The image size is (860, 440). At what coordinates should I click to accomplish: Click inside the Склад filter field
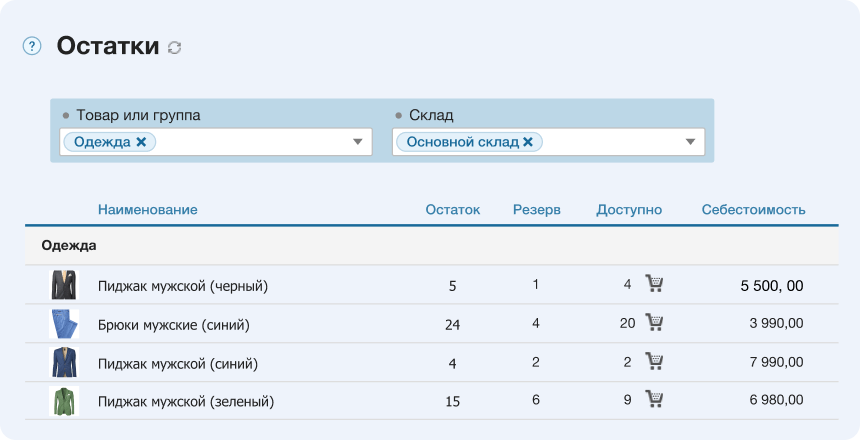coord(610,142)
